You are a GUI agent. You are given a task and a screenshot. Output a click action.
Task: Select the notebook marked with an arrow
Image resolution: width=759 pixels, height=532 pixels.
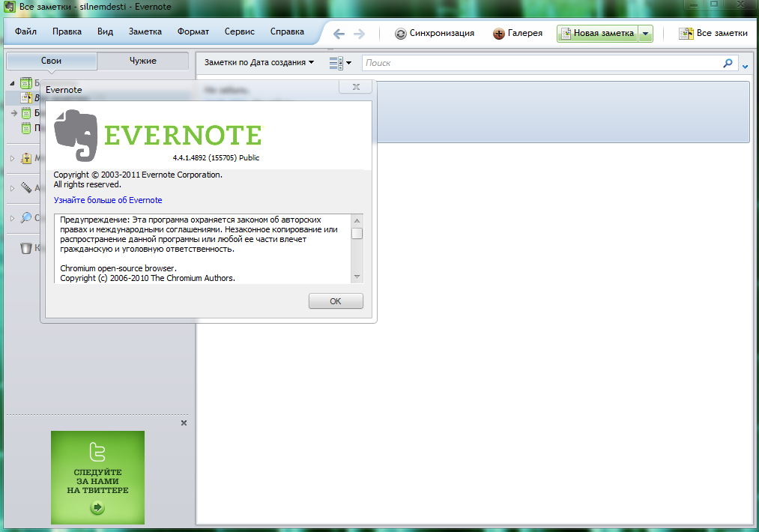coord(26,113)
